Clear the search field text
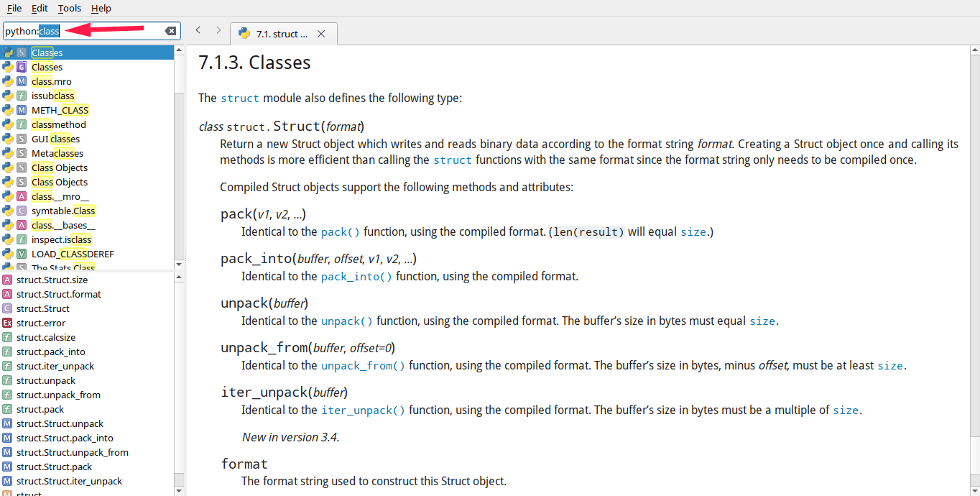 point(170,31)
